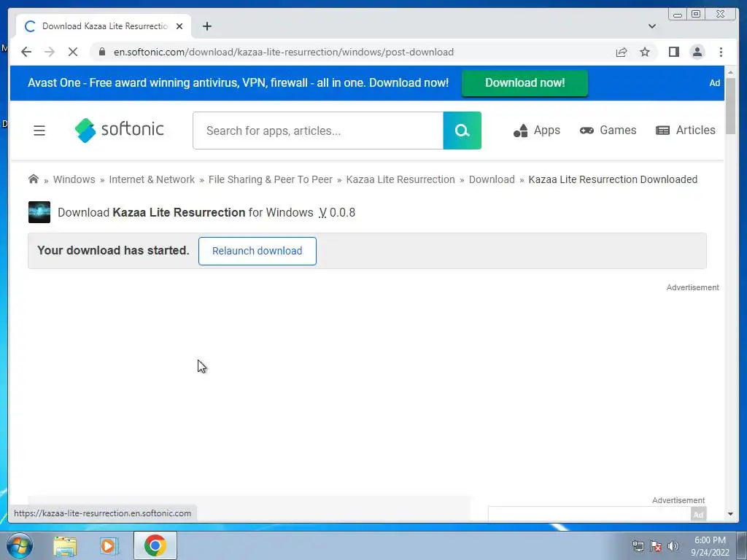Click the browser forward arrow

point(50,52)
